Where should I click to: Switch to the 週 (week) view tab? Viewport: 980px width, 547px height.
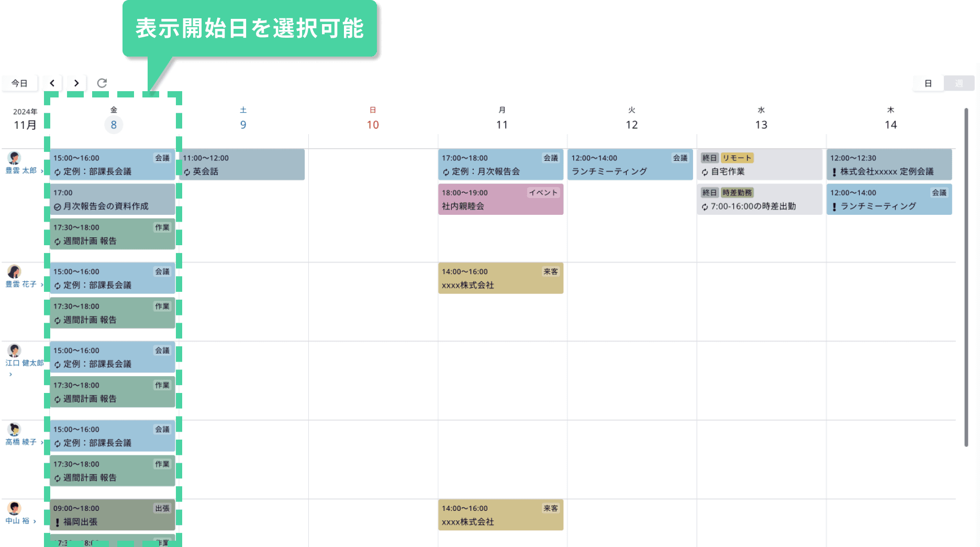pyautogui.click(x=960, y=83)
